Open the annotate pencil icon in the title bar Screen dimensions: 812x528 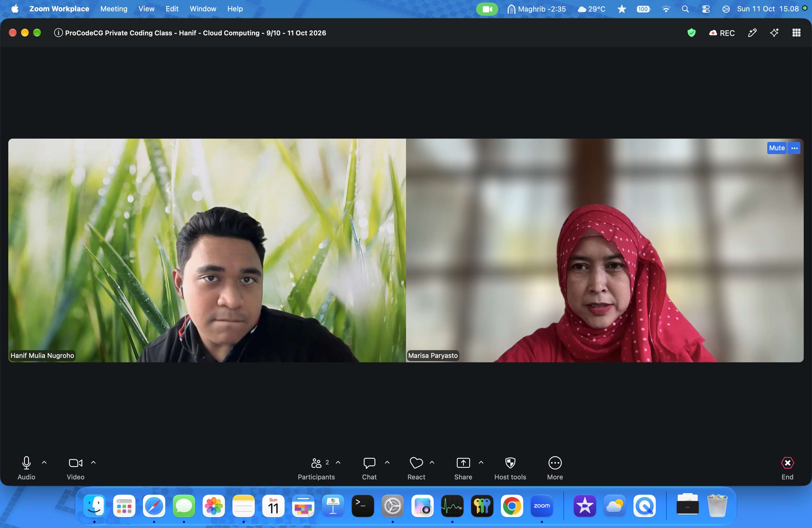coord(752,33)
